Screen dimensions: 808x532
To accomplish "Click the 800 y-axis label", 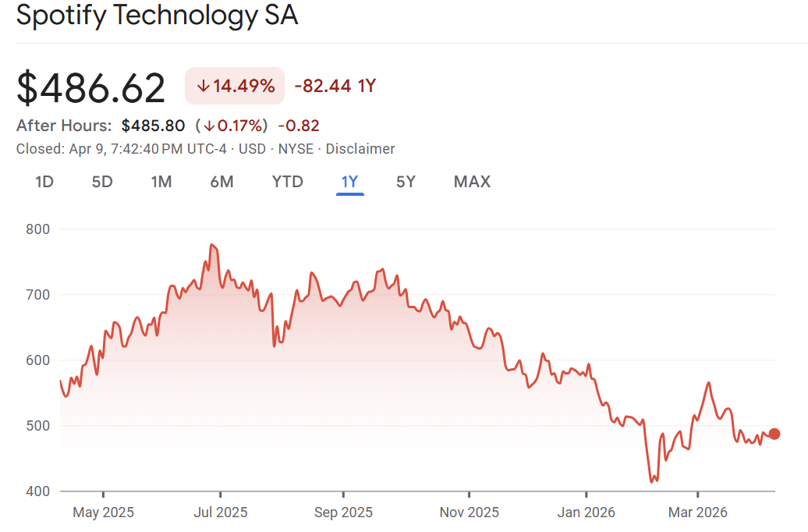I will (37, 229).
